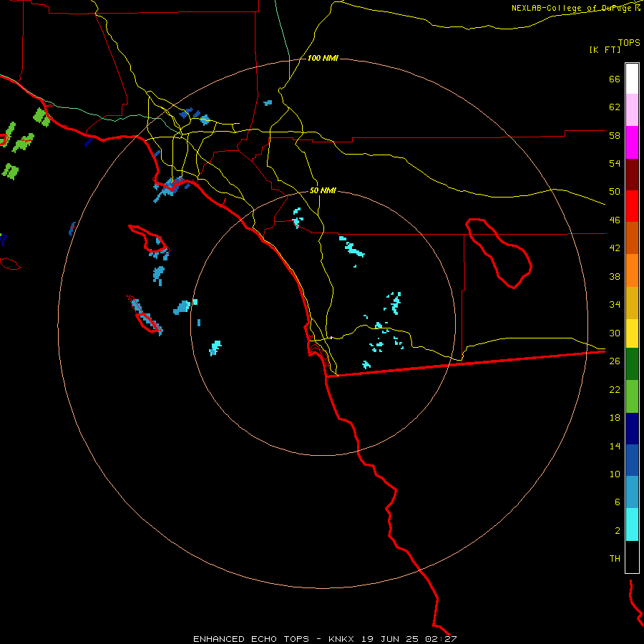The image size is (644, 644).
Task: Click the "46" legend value
Action: pyautogui.click(x=615, y=220)
